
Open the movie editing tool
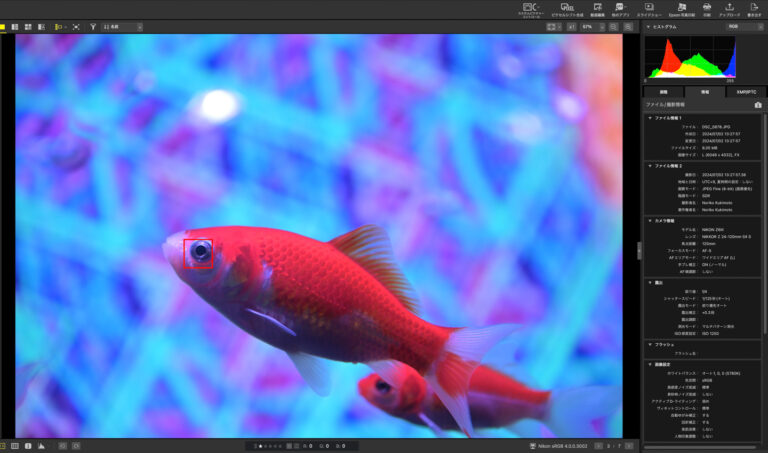pos(597,9)
